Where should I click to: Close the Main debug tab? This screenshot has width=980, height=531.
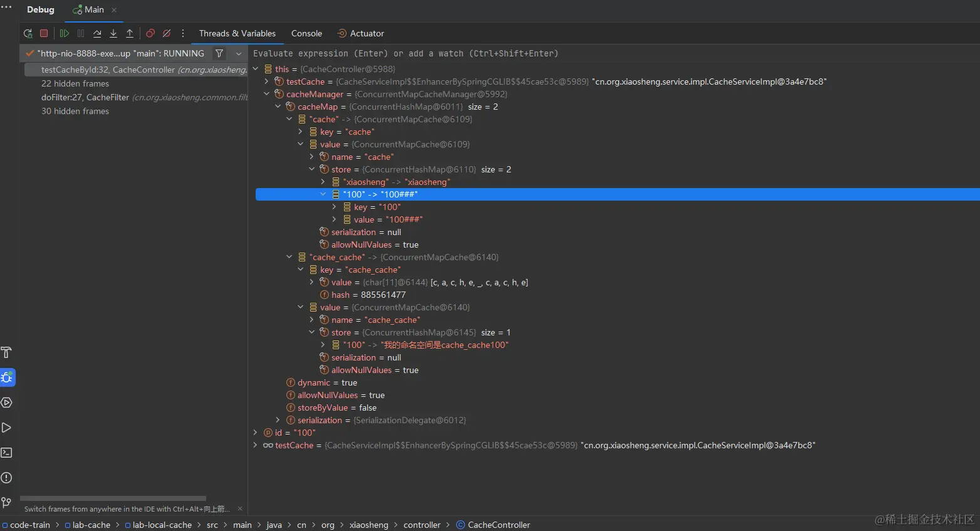tap(114, 10)
